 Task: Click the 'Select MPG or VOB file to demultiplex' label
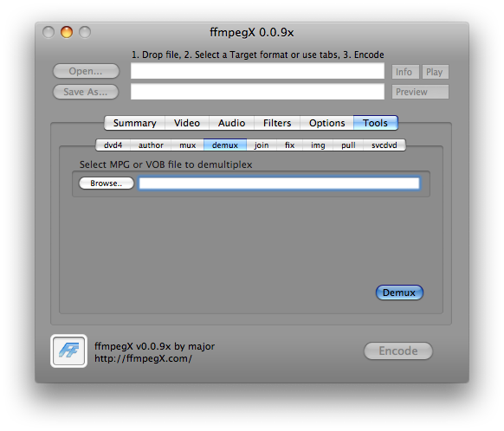[x=166, y=164]
